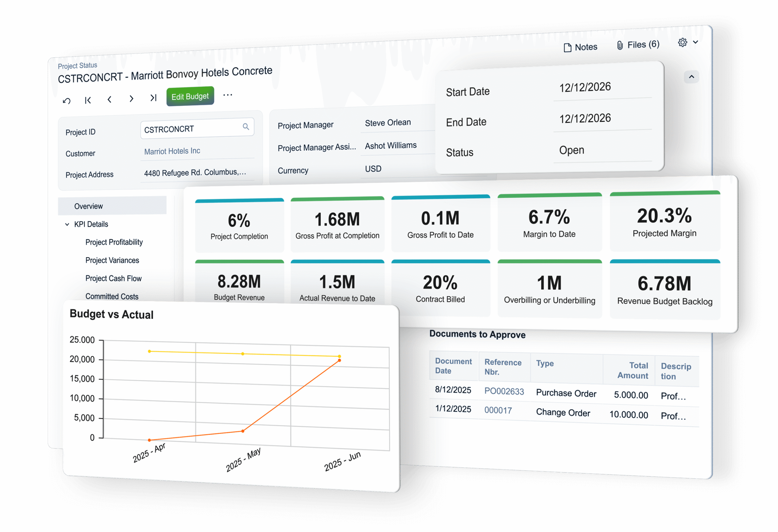Open the Marriot Hotels Inc customer link
778x532 pixels.
tap(172, 151)
